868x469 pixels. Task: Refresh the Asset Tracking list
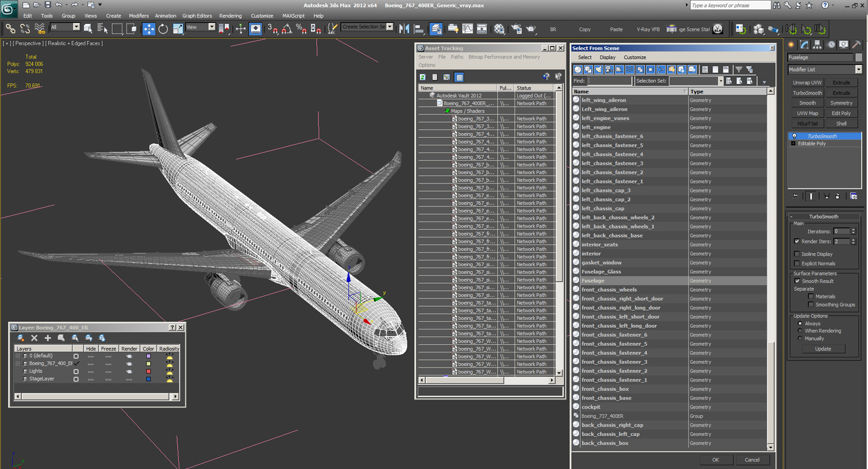tap(422, 77)
